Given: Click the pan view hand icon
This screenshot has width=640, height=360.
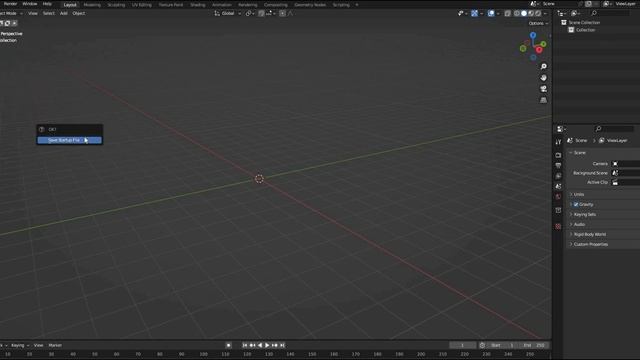Looking at the screenshot, I should click(x=543, y=78).
